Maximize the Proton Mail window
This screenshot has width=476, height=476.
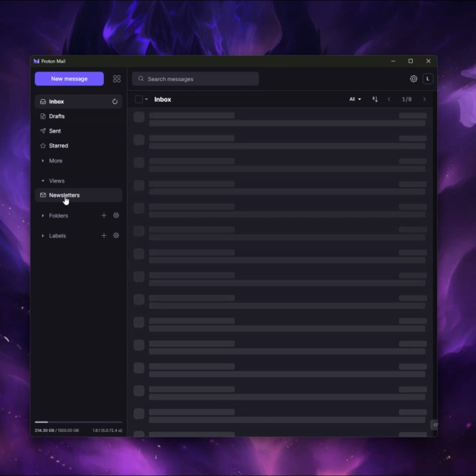click(x=410, y=61)
